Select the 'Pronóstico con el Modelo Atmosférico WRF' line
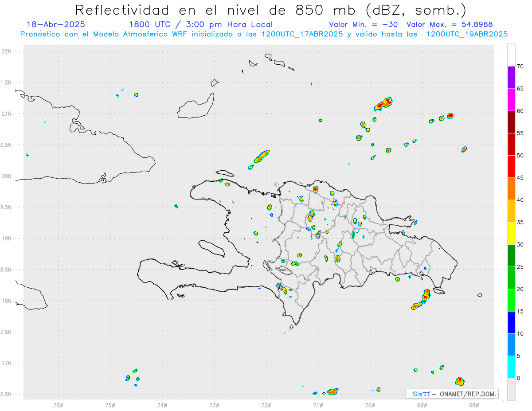Image resolution: width=532 pixels, height=411 pixels. pos(264,34)
